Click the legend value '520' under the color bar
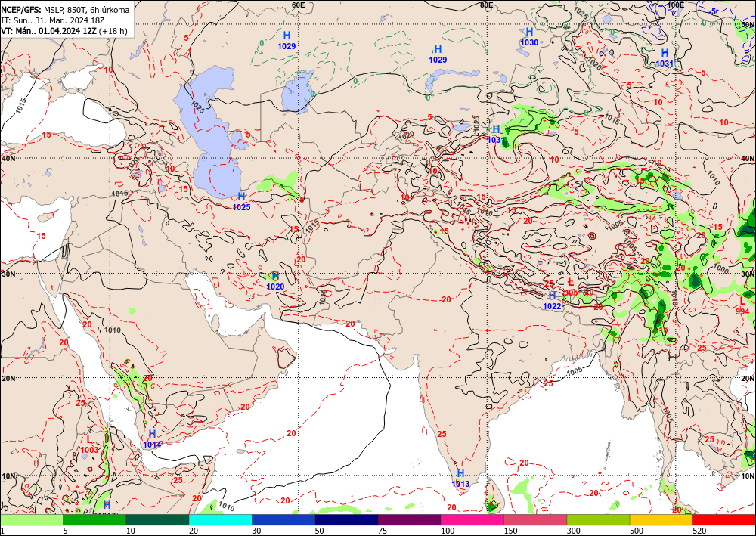The height and width of the screenshot is (536, 756). (x=700, y=531)
